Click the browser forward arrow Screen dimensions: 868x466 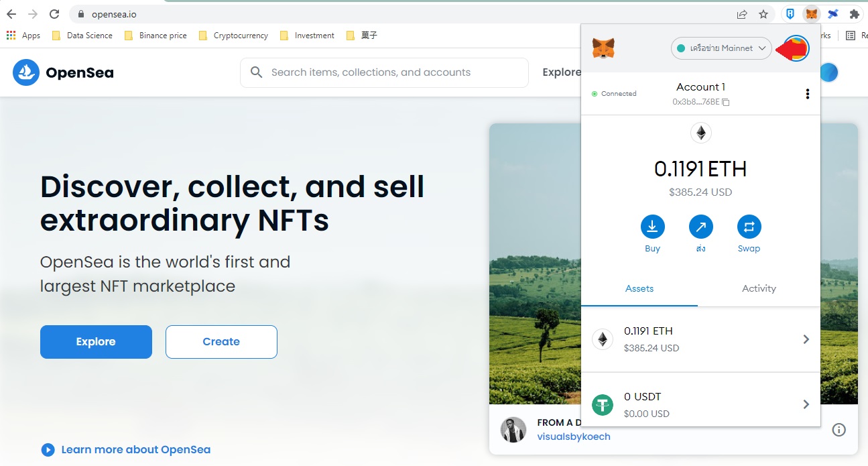33,14
